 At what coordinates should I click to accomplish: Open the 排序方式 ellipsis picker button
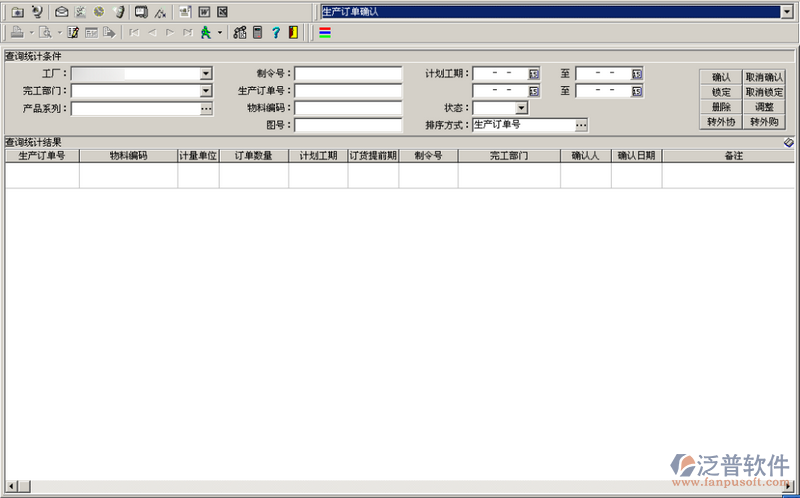pyautogui.click(x=581, y=125)
